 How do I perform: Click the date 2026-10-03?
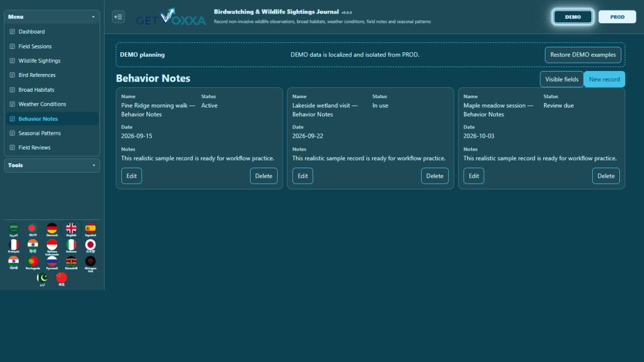(x=478, y=136)
